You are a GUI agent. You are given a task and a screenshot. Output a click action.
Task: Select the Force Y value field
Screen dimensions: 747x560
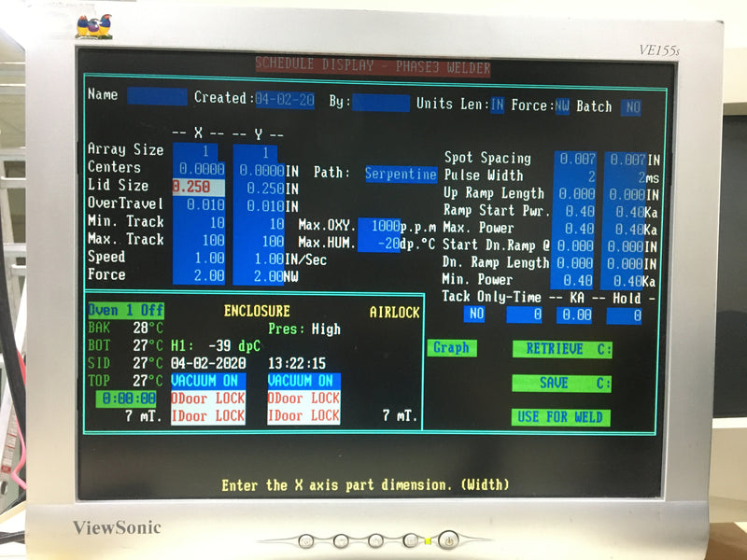[260, 276]
